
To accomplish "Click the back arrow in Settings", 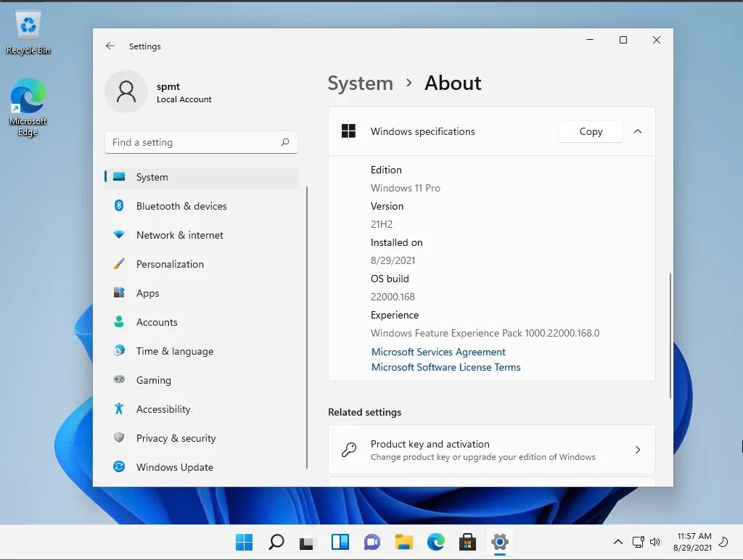I will [110, 46].
